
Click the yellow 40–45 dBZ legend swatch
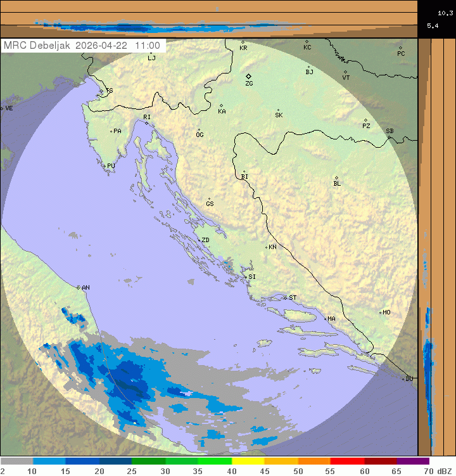pos(248,461)
